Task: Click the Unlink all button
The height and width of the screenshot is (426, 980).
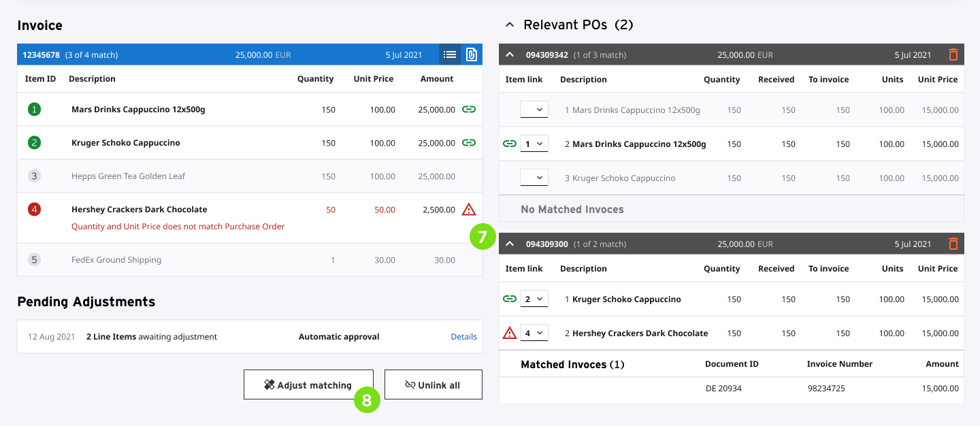Action: tap(433, 384)
